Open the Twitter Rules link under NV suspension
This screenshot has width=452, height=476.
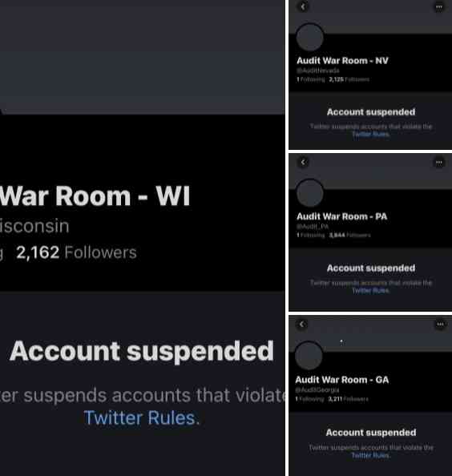click(x=370, y=134)
